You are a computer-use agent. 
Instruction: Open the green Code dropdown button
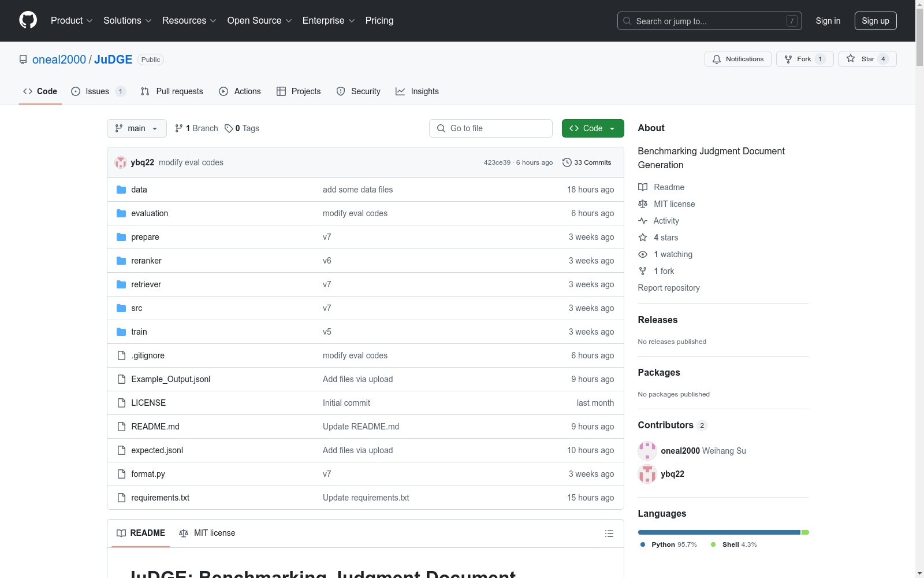point(593,128)
